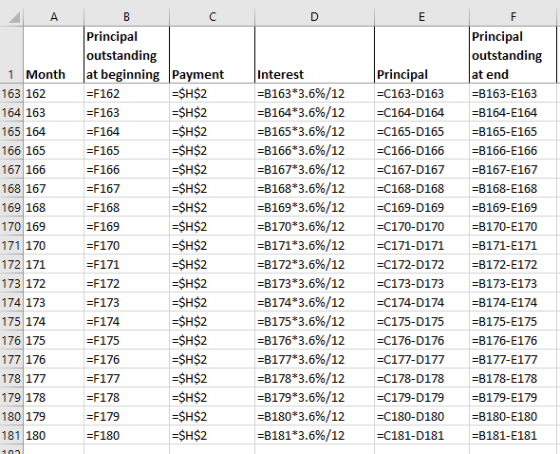The height and width of the screenshot is (454, 560).
Task: Click cell containing =C166-D166
Action: point(422,150)
